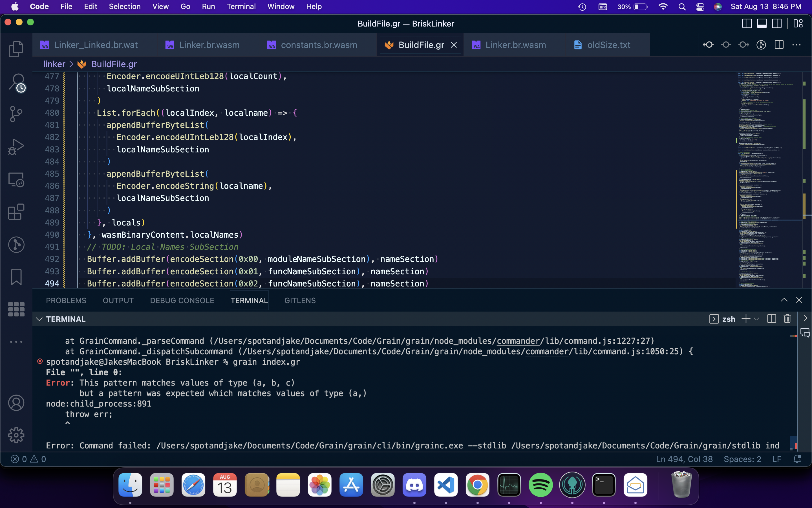The width and height of the screenshot is (812, 508).
Task: Open the OUTPUT panel tab
Action: [x=118, y=300]
